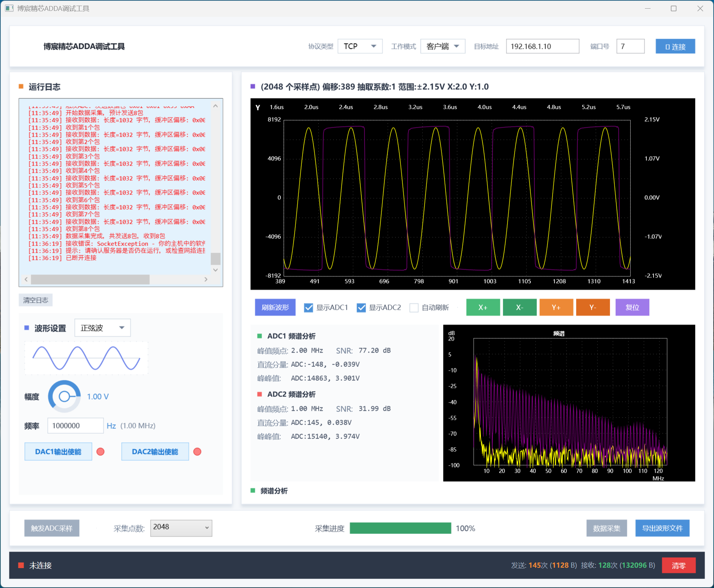Open the 采集点数 2048 dropdown

pos(181,528)
